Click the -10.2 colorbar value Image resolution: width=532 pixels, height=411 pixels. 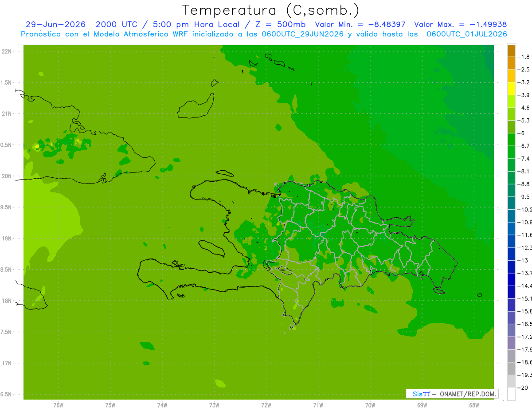[525, 209]
